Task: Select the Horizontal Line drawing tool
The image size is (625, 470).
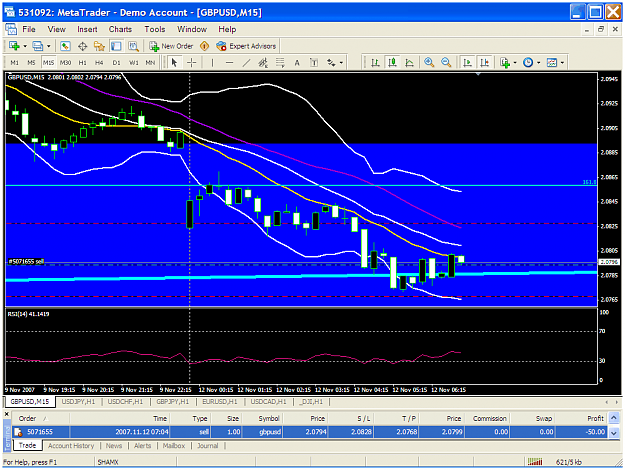Action: (229, 63)
